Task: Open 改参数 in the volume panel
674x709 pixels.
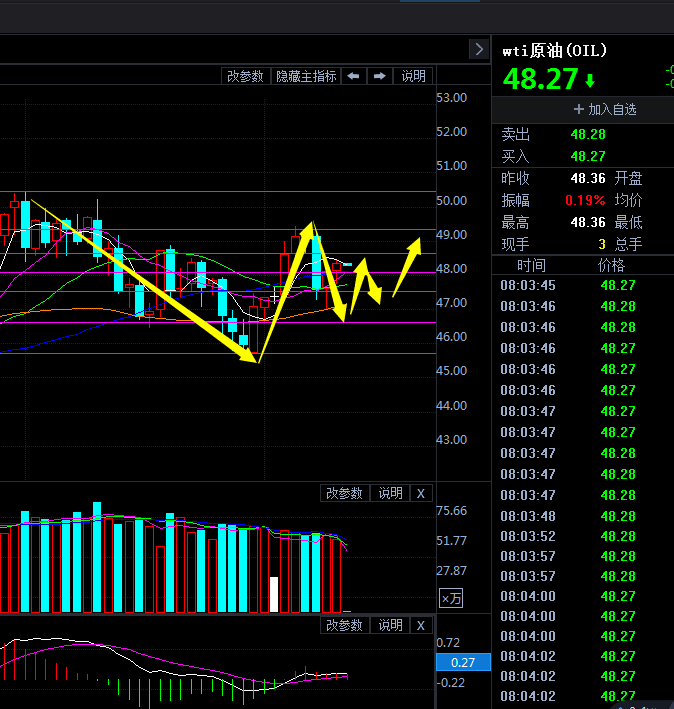Action: pos(344,493)
